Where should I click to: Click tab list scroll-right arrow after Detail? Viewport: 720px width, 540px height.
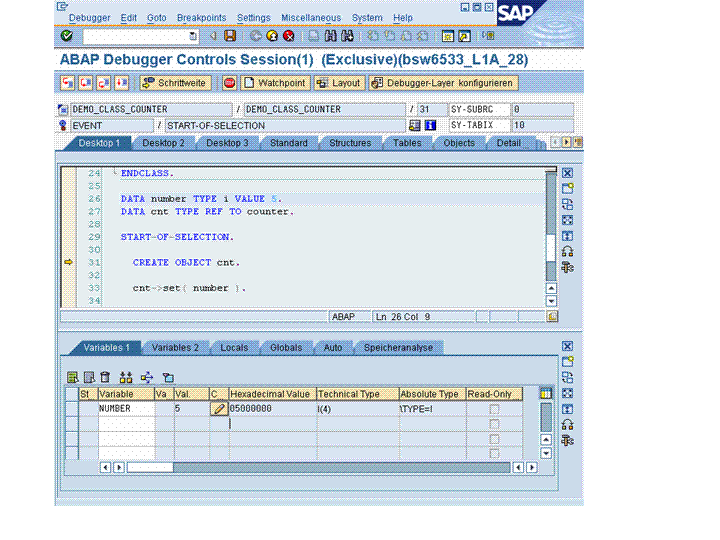566,142
